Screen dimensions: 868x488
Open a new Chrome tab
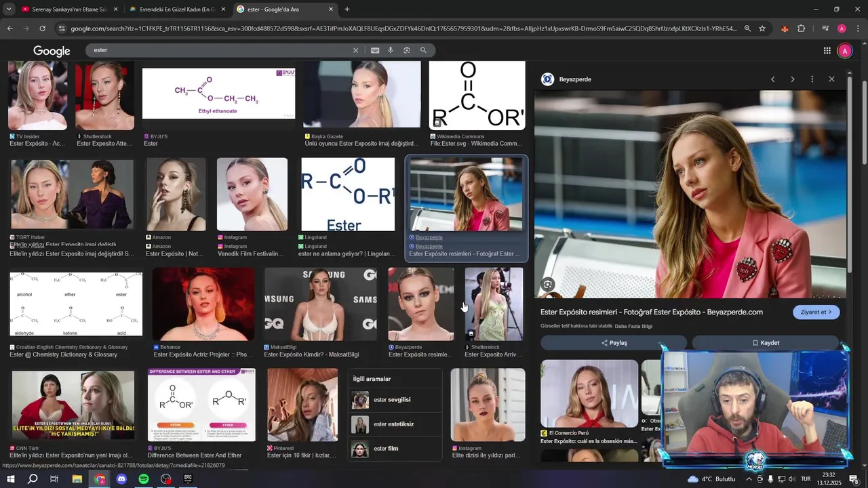click(347, 9)
